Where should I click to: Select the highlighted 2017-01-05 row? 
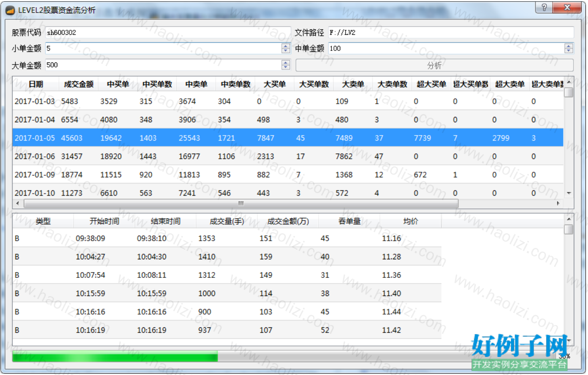click(x=288, y=138)
